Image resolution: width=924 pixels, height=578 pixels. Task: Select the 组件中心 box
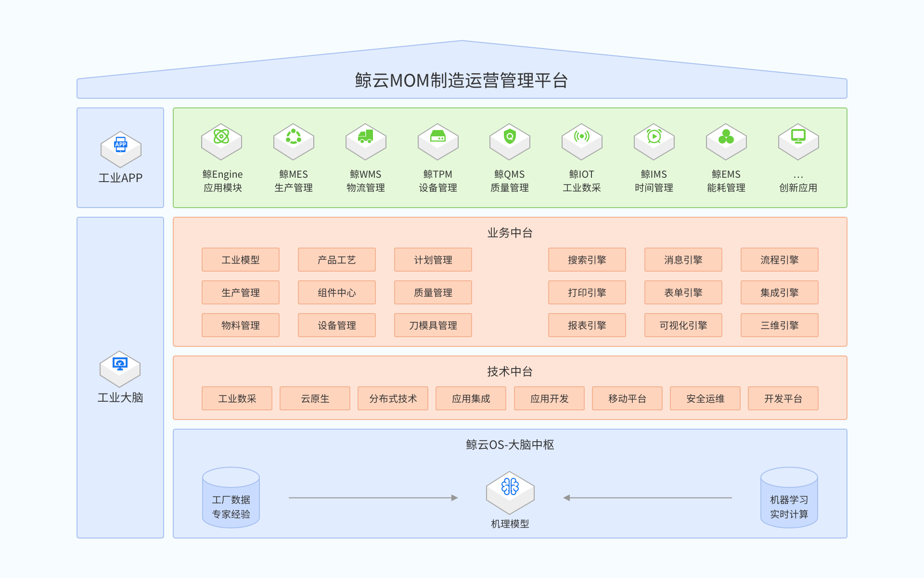[x=337, y=292]
